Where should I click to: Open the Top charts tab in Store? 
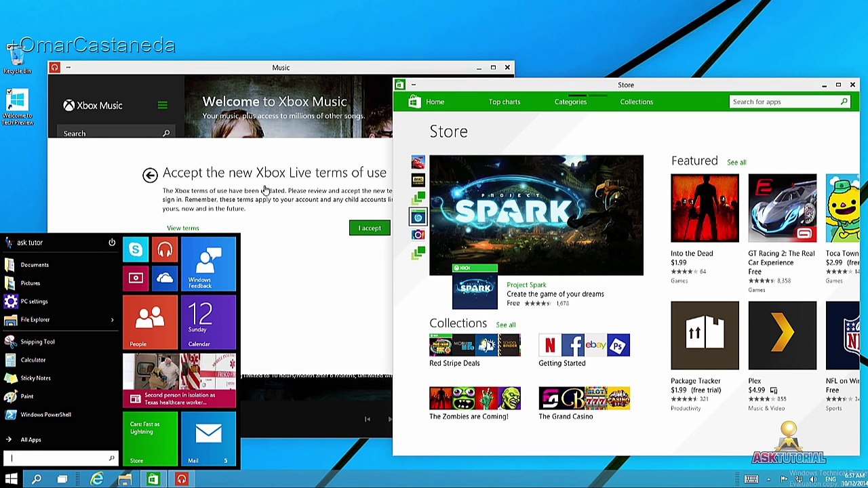(x=505, y=102)
